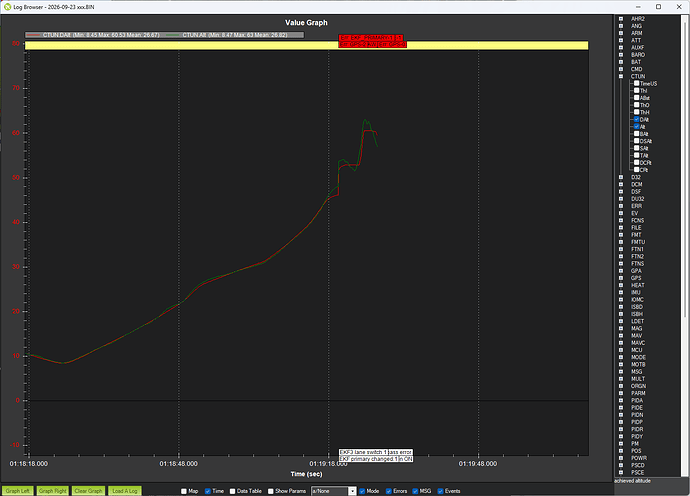Toggle the Map checkbox
This screenshot has height=496, width=690.
(184, 491)
